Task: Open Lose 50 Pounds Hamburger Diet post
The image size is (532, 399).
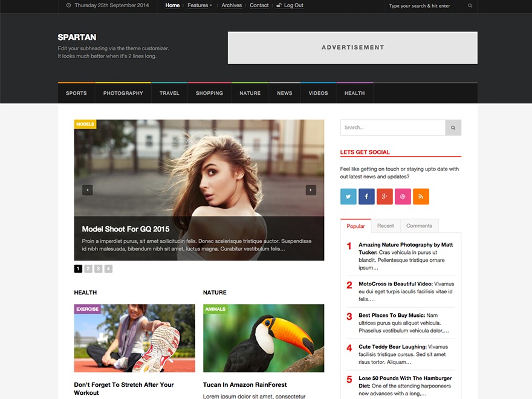Action: point(405,382)
